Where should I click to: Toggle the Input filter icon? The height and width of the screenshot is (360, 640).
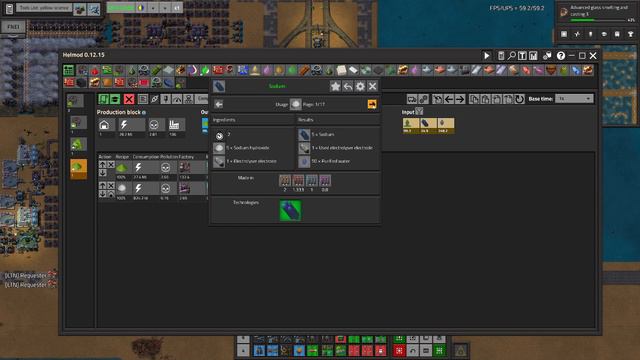click(x=419, y=111)
